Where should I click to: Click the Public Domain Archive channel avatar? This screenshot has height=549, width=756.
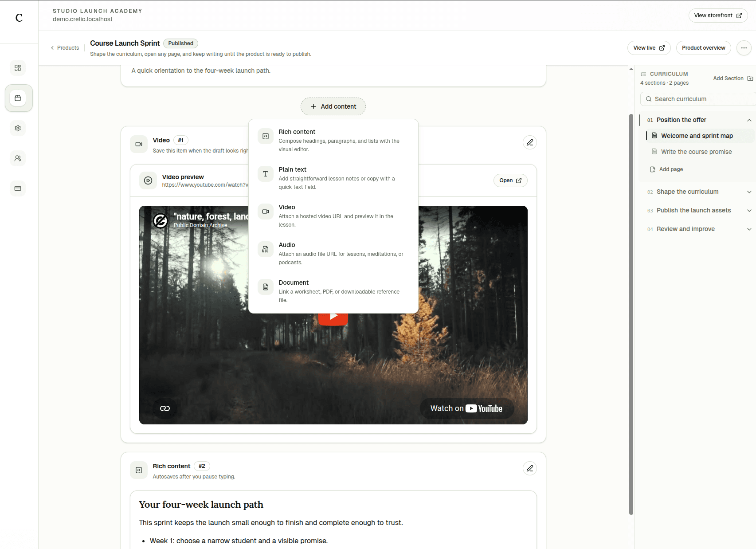pos(161,220)
